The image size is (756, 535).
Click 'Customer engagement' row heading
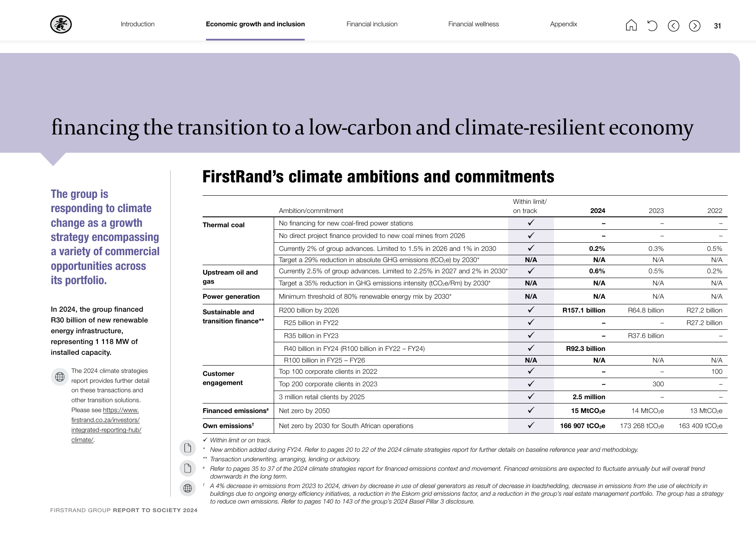point(222,378)
